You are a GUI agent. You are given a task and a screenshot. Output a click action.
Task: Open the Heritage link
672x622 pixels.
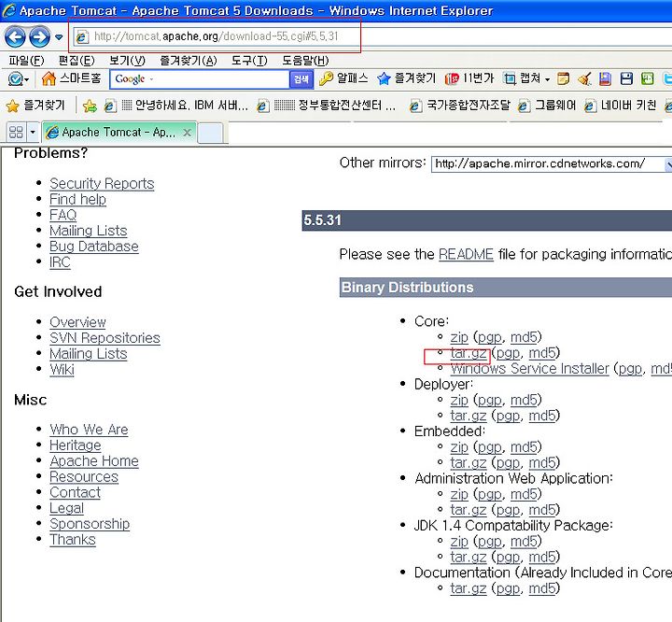click(x=76, y=445)
